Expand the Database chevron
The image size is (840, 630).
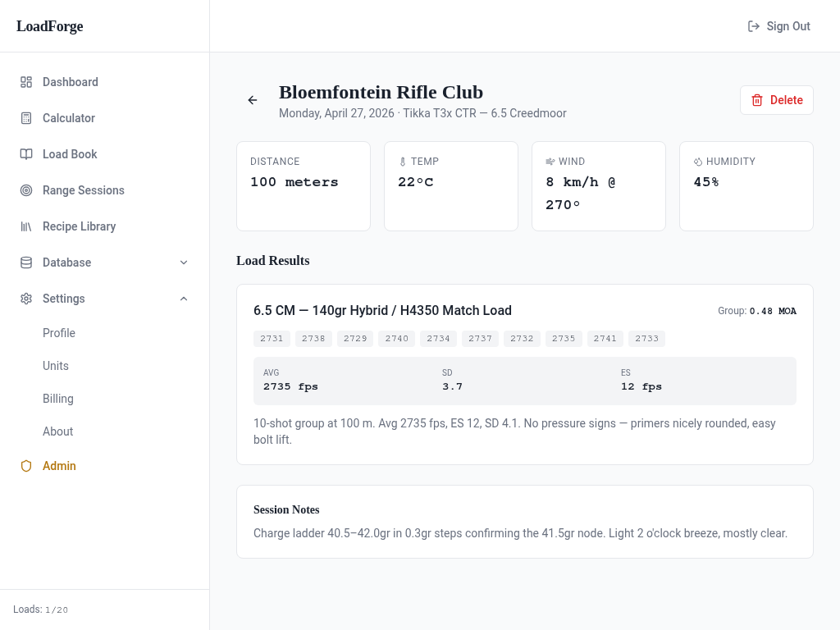pos(184,262)
